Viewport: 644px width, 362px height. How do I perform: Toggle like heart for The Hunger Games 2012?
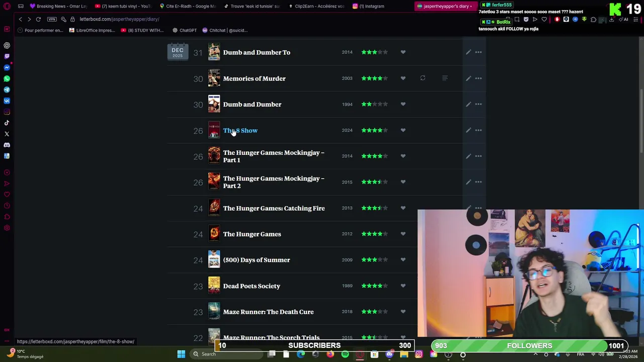point(403,234)
